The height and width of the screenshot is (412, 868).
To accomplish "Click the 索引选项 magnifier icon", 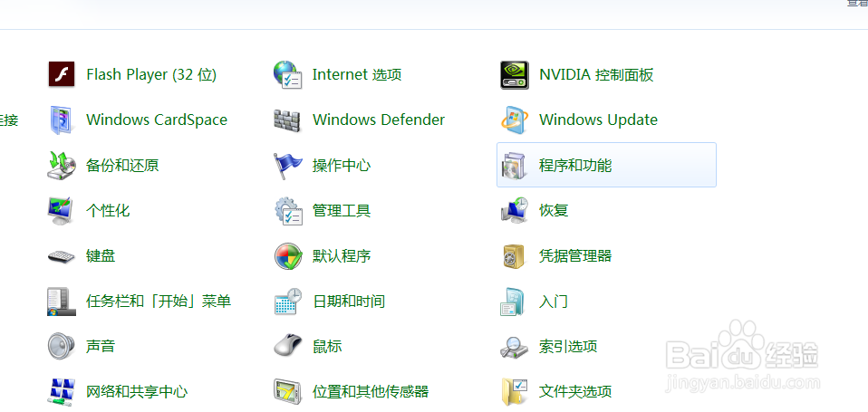I will 515,348.
